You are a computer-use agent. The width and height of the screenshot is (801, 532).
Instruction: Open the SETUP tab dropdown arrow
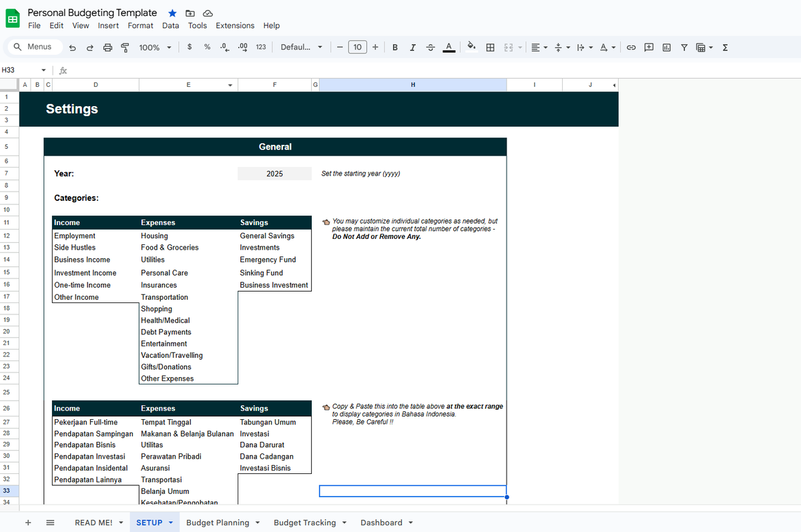tap(171, 523)
